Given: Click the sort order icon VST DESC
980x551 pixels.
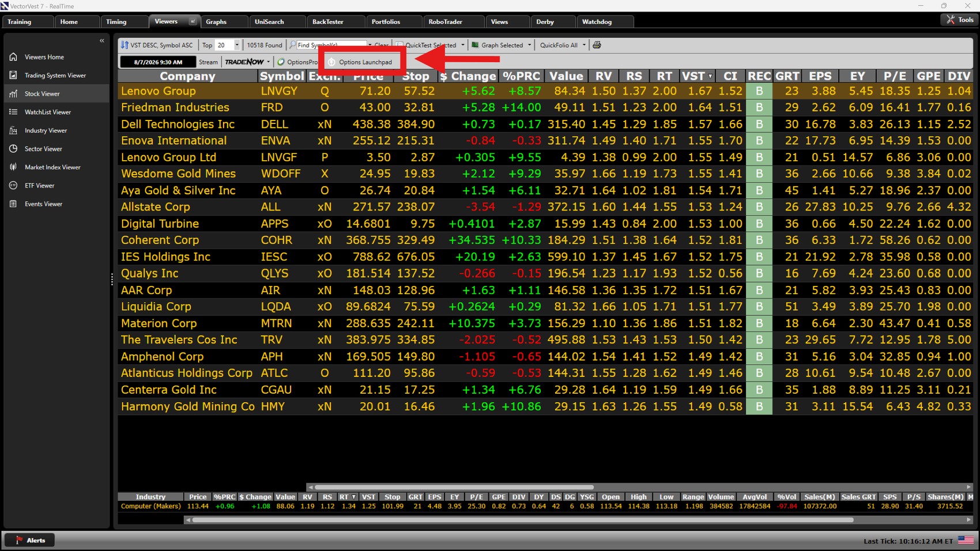Looking at the screenshot, I should tap(125, 45).
